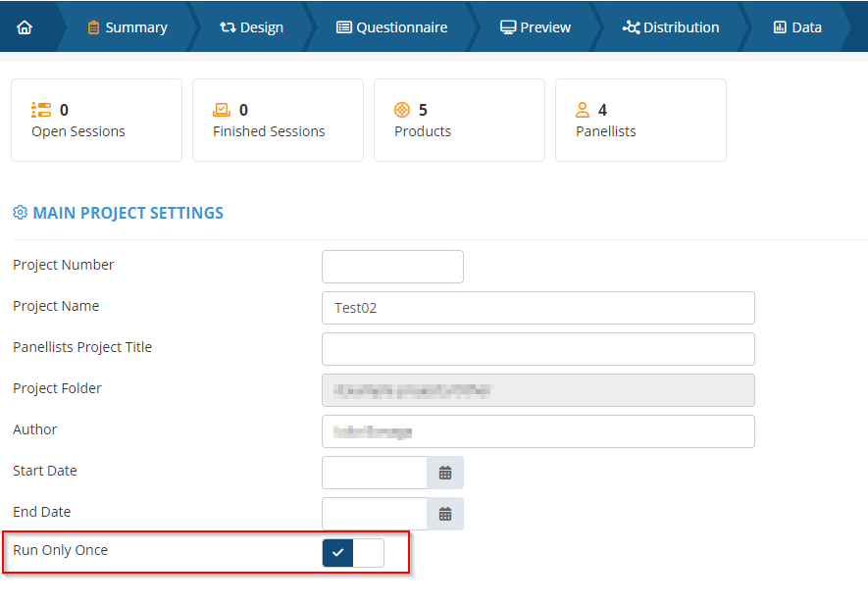Click the Project Number input field
This screenshot has width=868, height=604.
point(392,267)
